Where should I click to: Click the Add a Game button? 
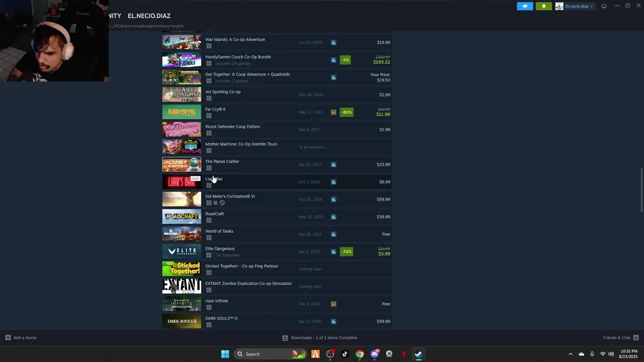click(21, 337)
